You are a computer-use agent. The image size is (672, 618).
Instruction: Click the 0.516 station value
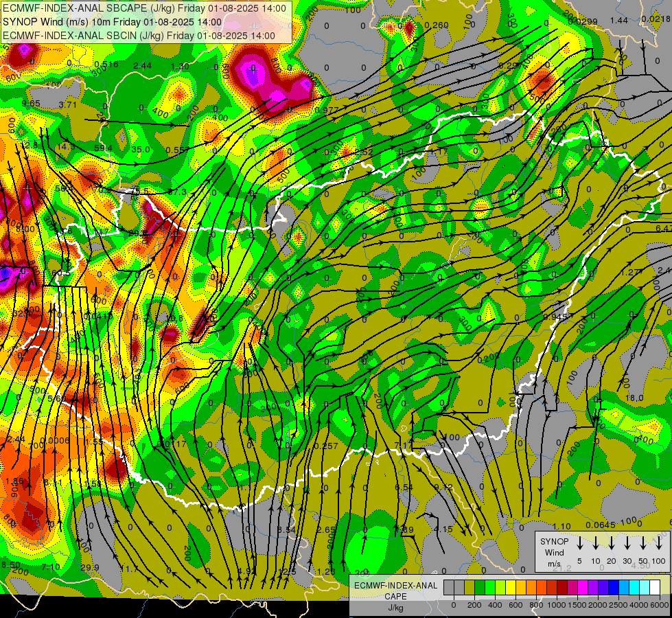tap(106, 65)
